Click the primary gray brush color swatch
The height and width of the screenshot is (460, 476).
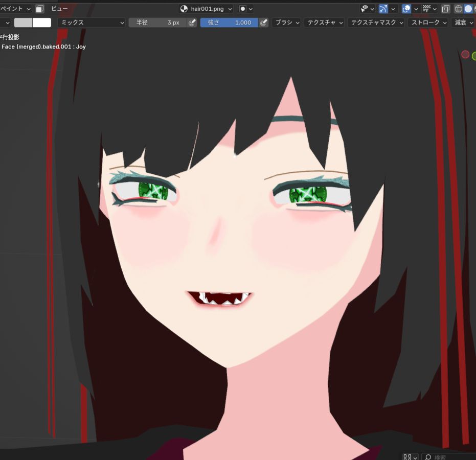23,22
